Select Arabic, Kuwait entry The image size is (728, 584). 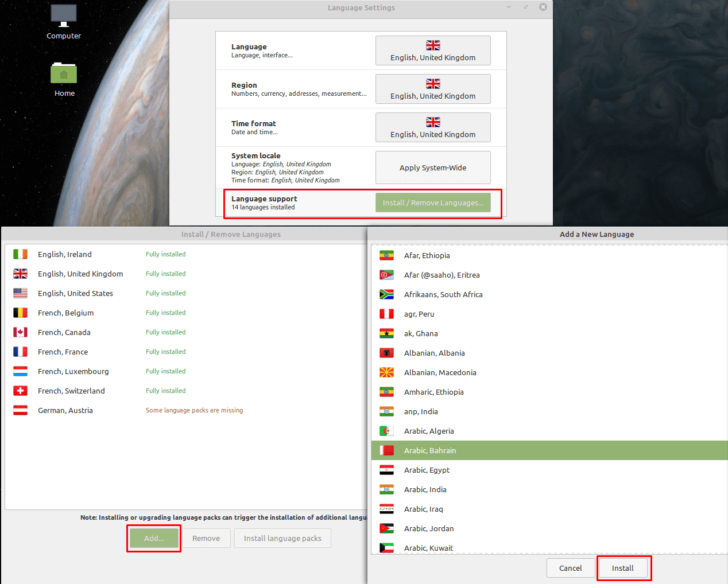(x=549, y=547)
